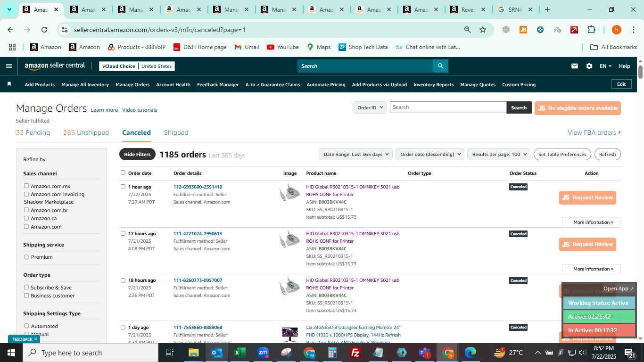Open the View FBA orders link

594,132
